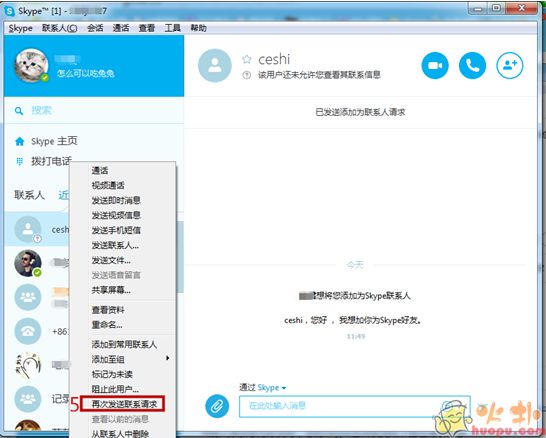Choose 视频通话 in the context menu
Image resolution: width=546 pixels, height=438 pixels.
123,186
